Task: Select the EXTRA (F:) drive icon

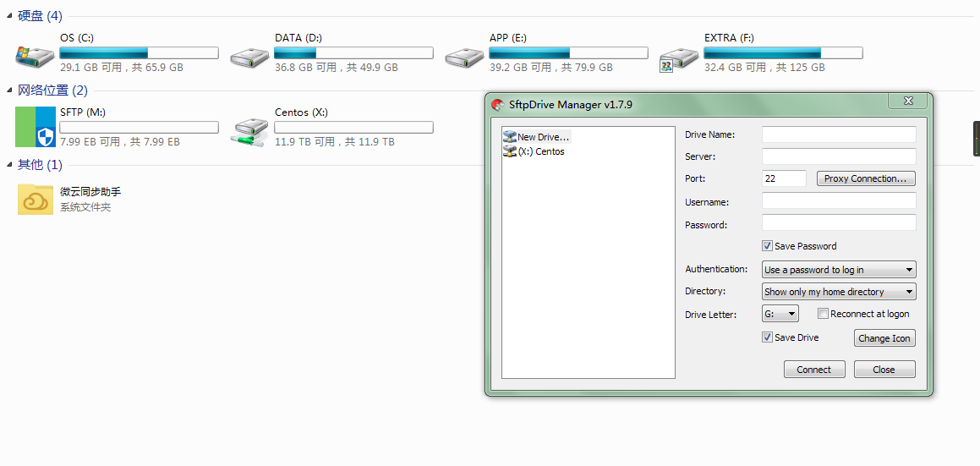Action: coord(678,54)
